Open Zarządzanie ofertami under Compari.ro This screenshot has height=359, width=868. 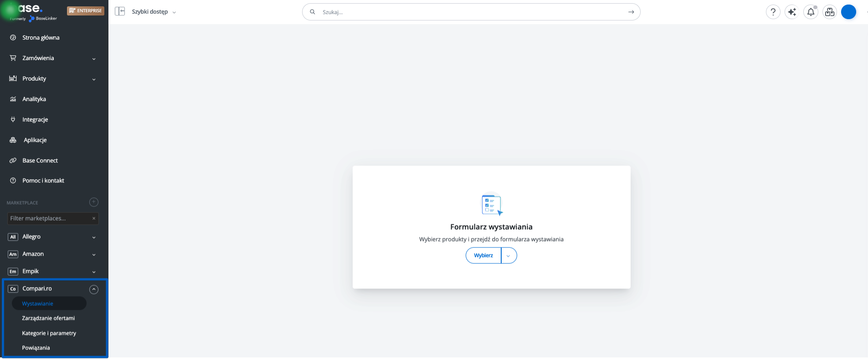(48, 318)
